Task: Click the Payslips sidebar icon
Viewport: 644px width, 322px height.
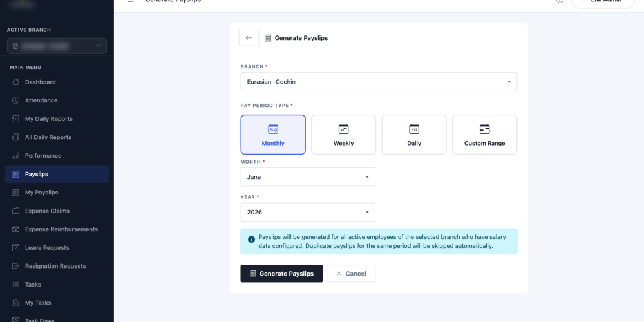Action: 15,174
